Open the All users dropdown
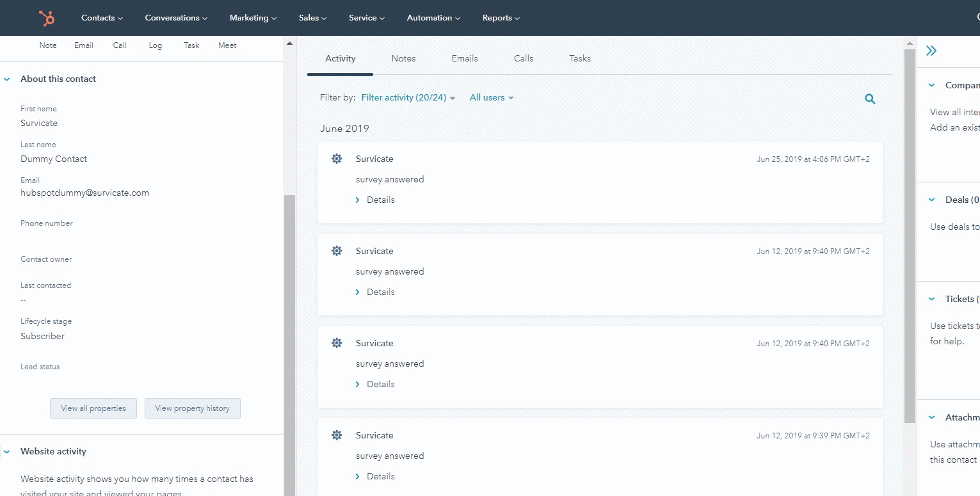This screenshot has height=496, width=980. click(492, 98)
